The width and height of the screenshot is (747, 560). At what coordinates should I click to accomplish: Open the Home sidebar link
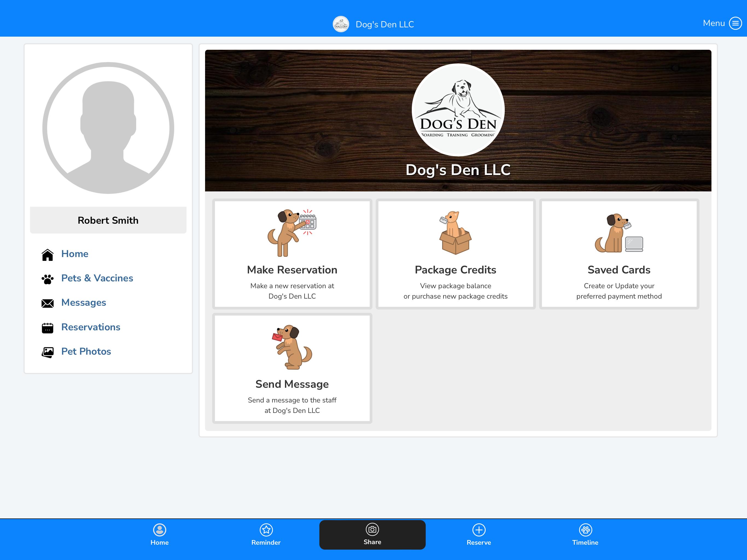75,254
